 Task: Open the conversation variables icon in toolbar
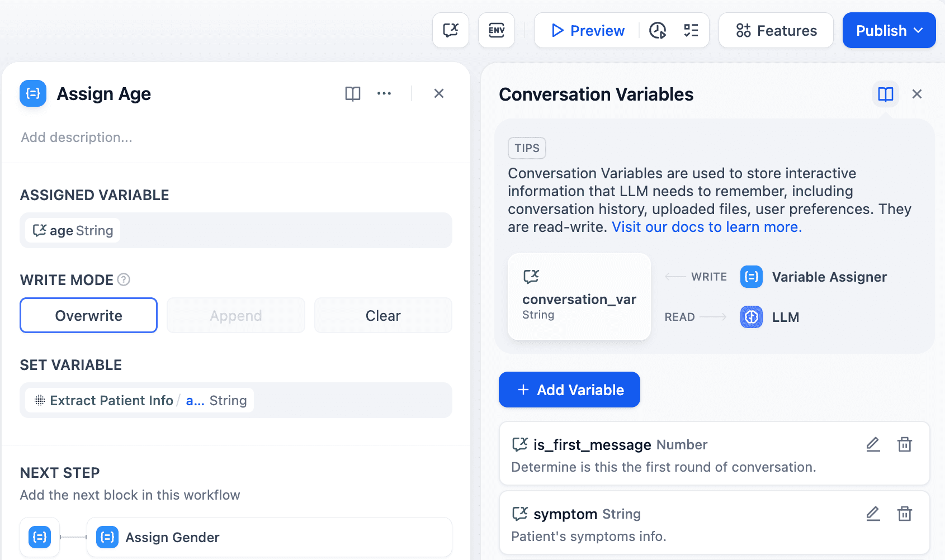(450, 30)
